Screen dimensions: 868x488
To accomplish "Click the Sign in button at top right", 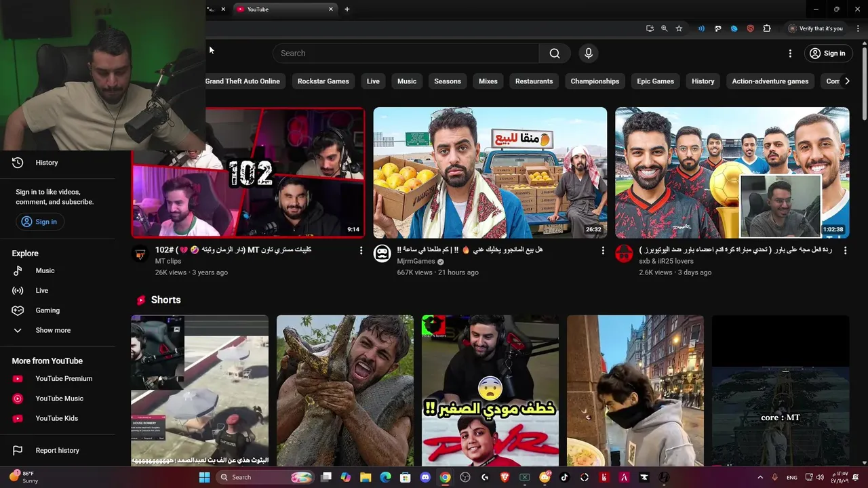I will click(828, 54).
